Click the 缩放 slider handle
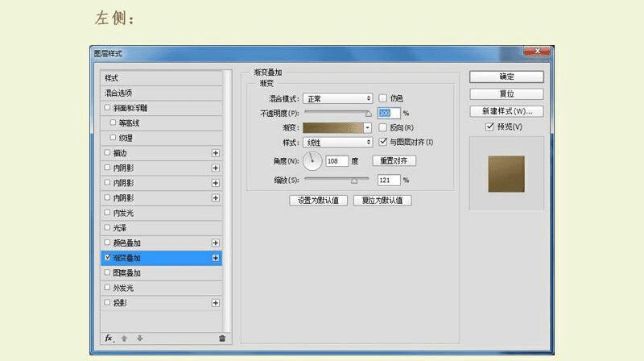Viewport: 644px width, 361px height. point(354,180)
